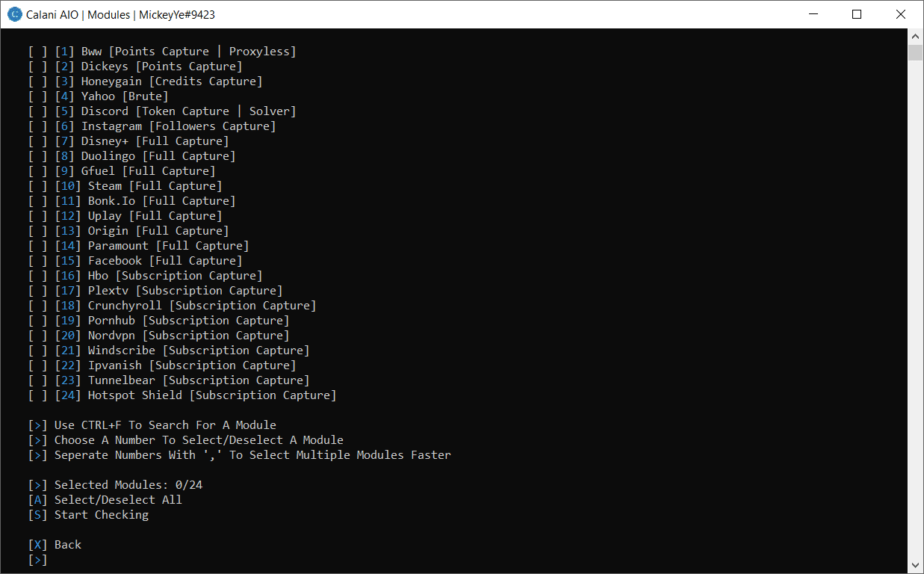This screenshot has height=574, width=924.
Task: Toggle checkbox for Bww module
Action: [37, 52]
